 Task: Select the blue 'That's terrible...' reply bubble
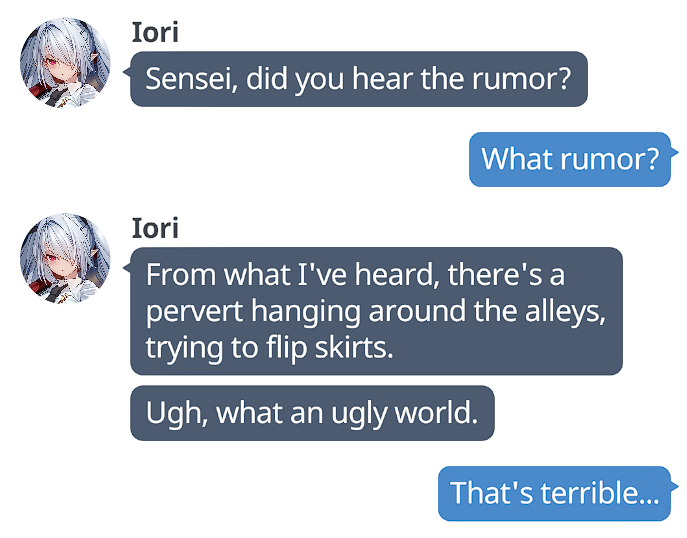click(554, 493)
